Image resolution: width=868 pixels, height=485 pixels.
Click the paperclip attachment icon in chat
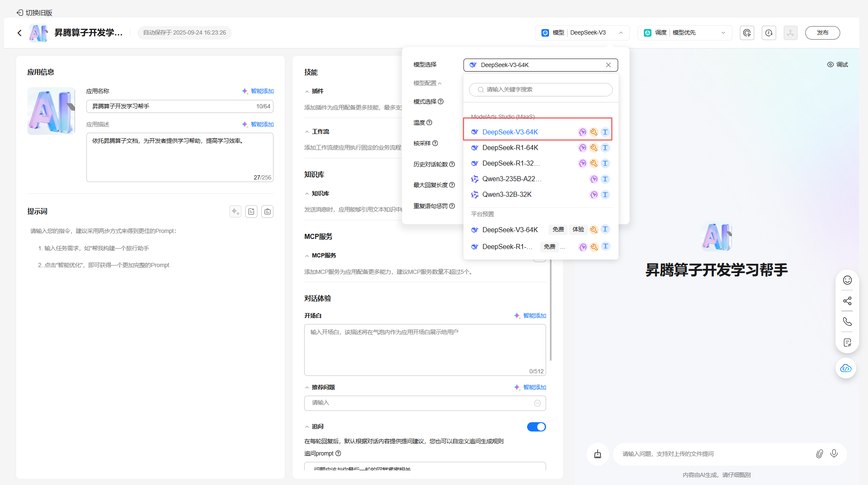(819, 454)
